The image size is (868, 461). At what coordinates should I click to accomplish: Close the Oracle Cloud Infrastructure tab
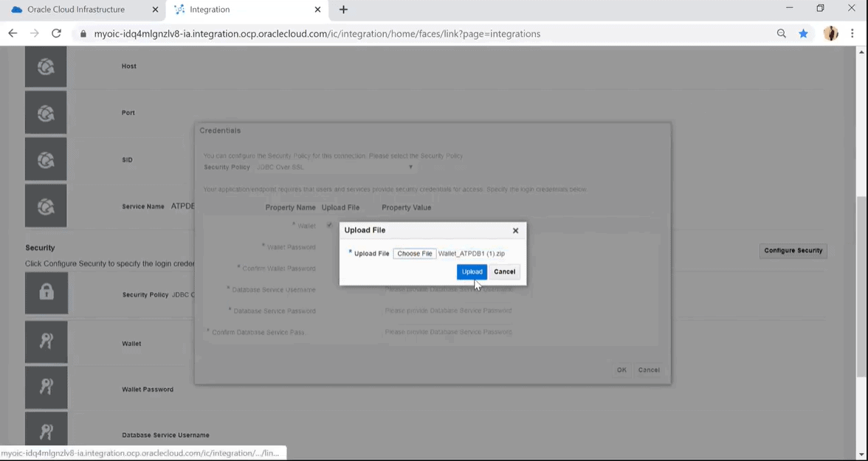coord(155,10)
